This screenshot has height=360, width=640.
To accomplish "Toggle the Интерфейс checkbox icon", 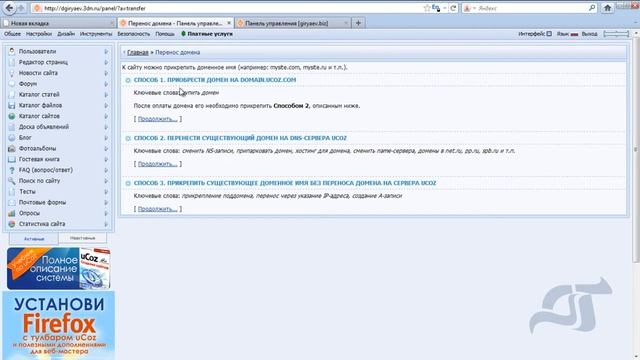I will click(549, 34).
